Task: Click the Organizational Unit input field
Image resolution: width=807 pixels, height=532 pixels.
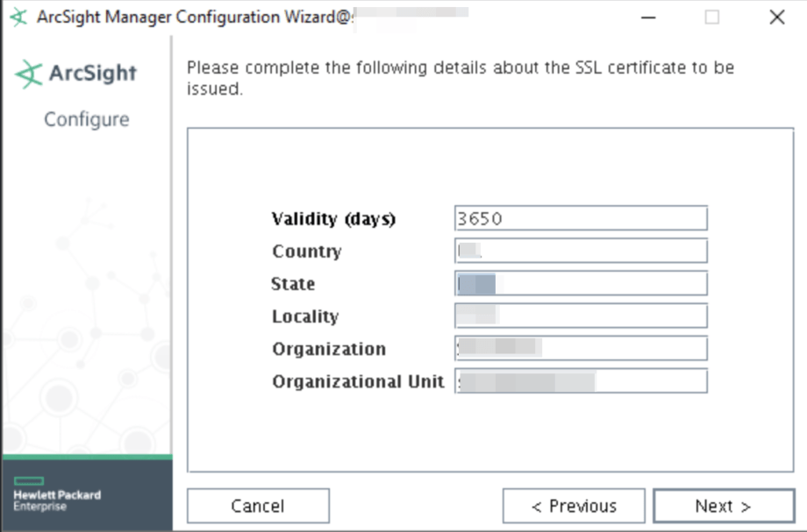Action: coord(579,381)
